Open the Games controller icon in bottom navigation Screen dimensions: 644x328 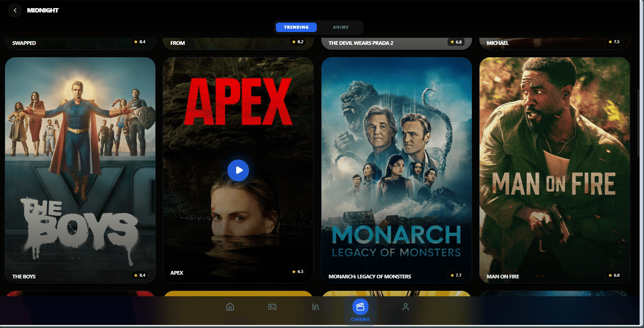272,307
